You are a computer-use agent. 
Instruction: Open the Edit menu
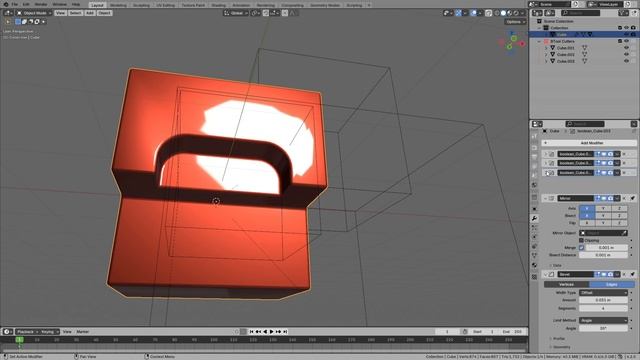click(x=26, y=4)
